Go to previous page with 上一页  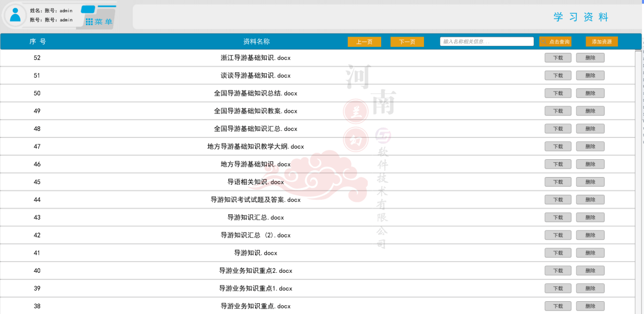(x=364, y=42)
